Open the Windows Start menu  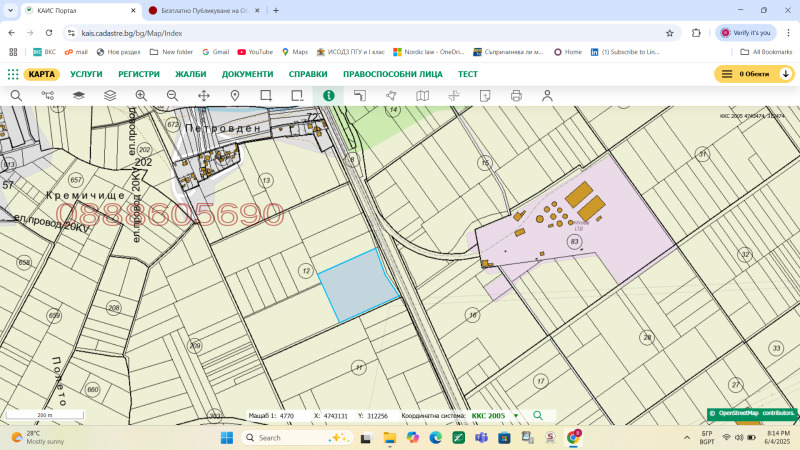(x=224, y=438)
